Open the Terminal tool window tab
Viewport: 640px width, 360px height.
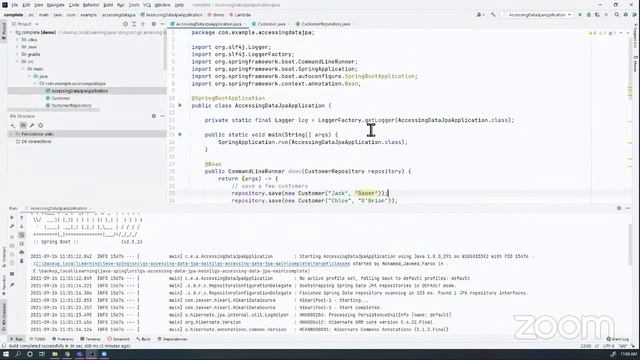90,339
